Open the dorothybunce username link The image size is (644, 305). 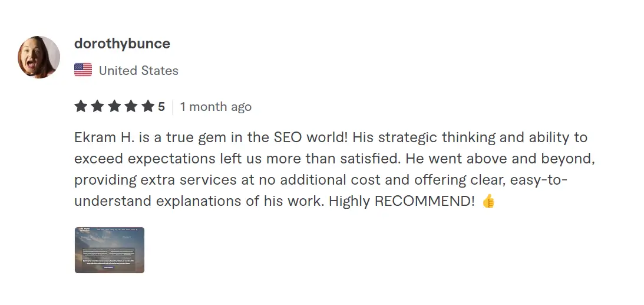pyautogui.click(x=122, y=44)
